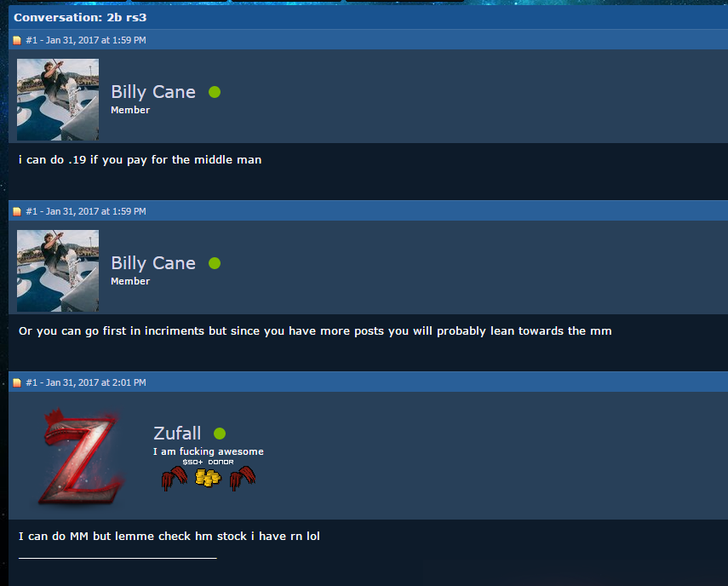Open Billy Cane's profile from first post
The width and height of the screenshot is (728, 586).
(153, 92)
